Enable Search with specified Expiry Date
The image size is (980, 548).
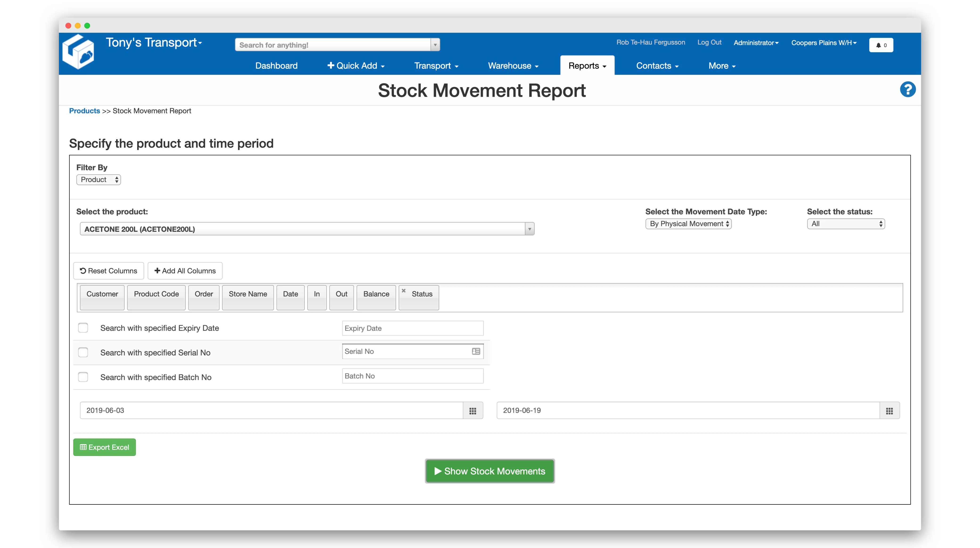coord(83,327)
